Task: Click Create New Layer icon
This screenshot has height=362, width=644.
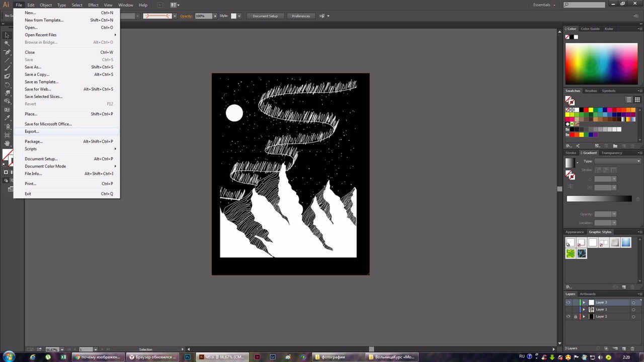Action: coord(623,348)
